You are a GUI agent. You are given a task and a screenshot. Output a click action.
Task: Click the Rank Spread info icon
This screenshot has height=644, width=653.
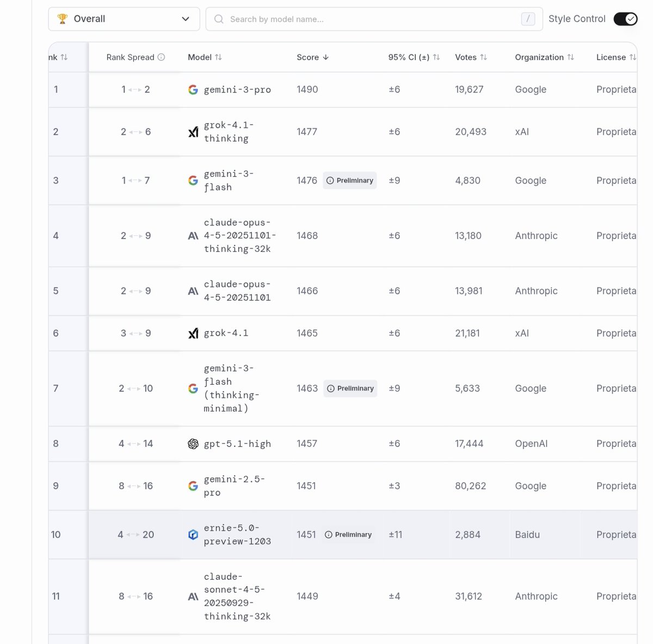(161, 57)
